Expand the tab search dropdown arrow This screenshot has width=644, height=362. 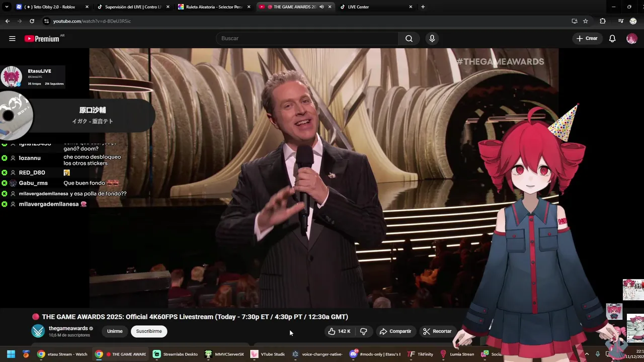pyautogui.click(x=7, y=7)
